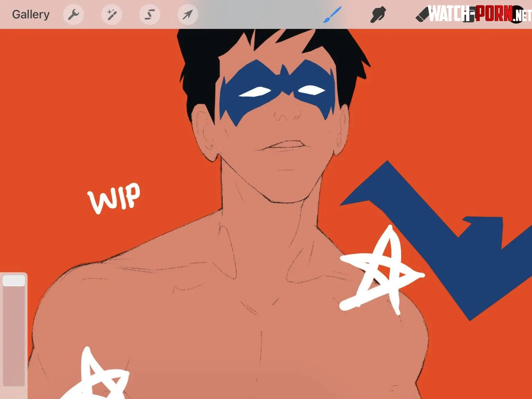
Task: Activate the Selection S tool
Action: coord(150,15)
